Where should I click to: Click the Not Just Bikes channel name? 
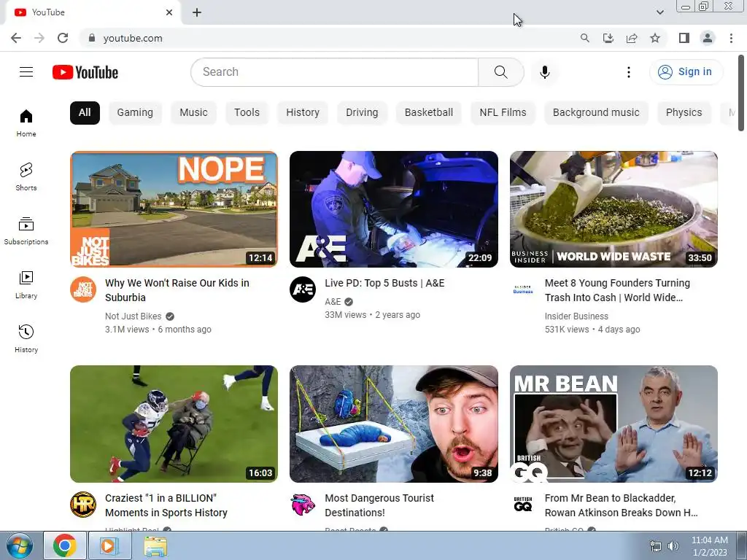pyautogui.click(x=133, y=316)
